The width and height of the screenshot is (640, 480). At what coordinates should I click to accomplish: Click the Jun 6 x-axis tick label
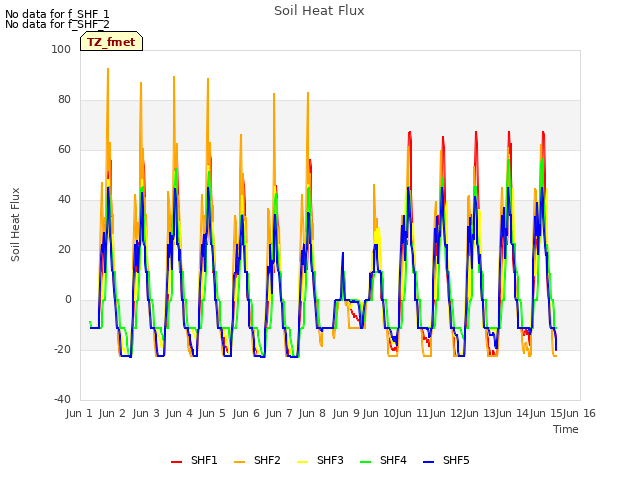[246, 413]
